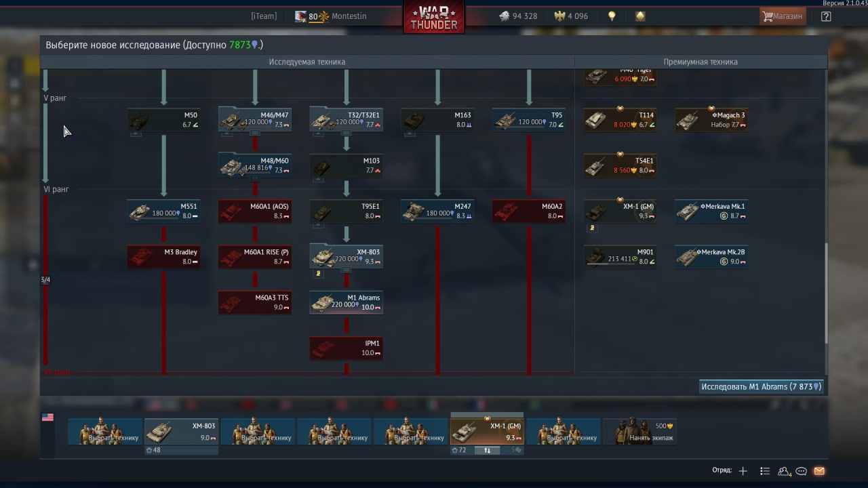Viewport: 868px width, 488px height.
Task: Select the T95E1 vehicle card
Action: [346, 211]
